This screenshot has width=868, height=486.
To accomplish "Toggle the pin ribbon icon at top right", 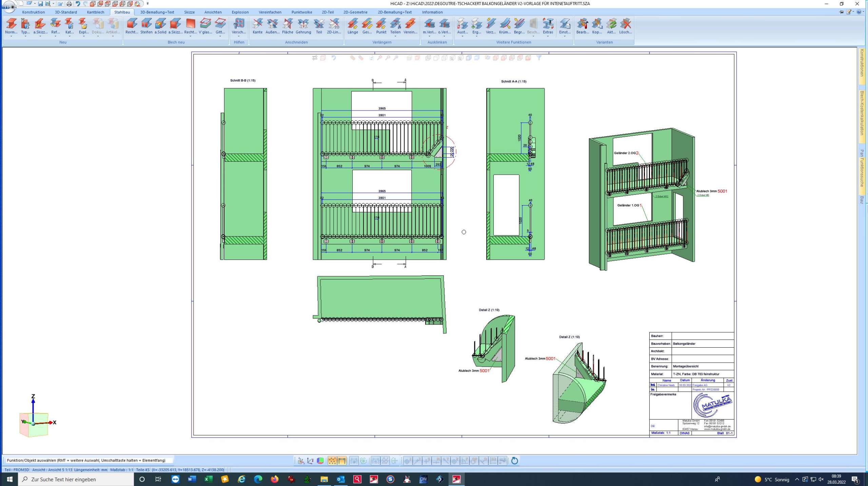I will pos(841,12).
